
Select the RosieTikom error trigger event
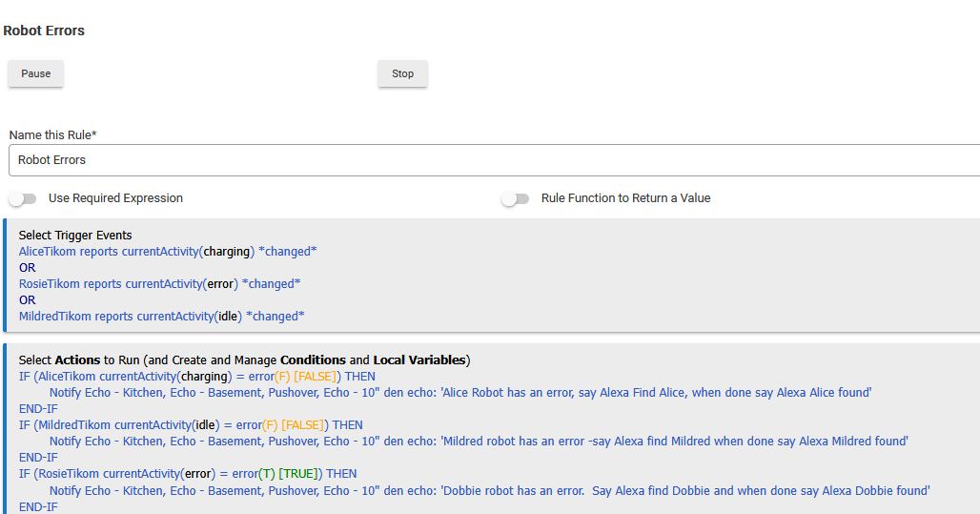159,284
